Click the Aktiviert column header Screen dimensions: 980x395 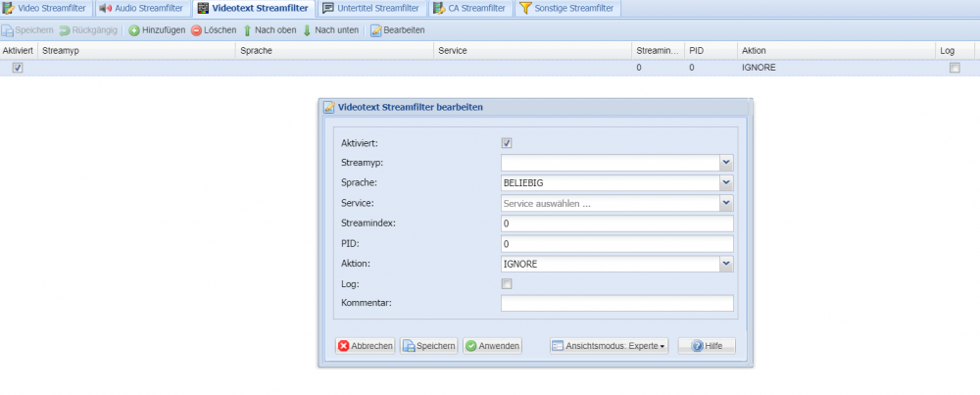[x=18, y=51]
